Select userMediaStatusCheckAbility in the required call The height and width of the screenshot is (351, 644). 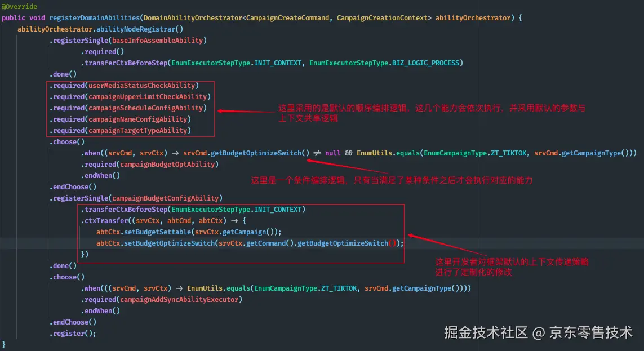pyautogui.click(x=141, y=86)
